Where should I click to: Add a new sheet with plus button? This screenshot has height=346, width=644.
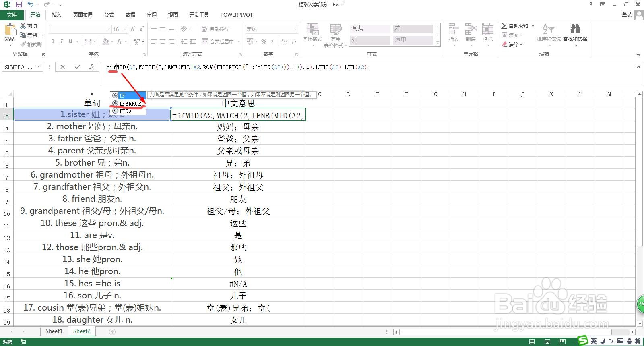112,331
